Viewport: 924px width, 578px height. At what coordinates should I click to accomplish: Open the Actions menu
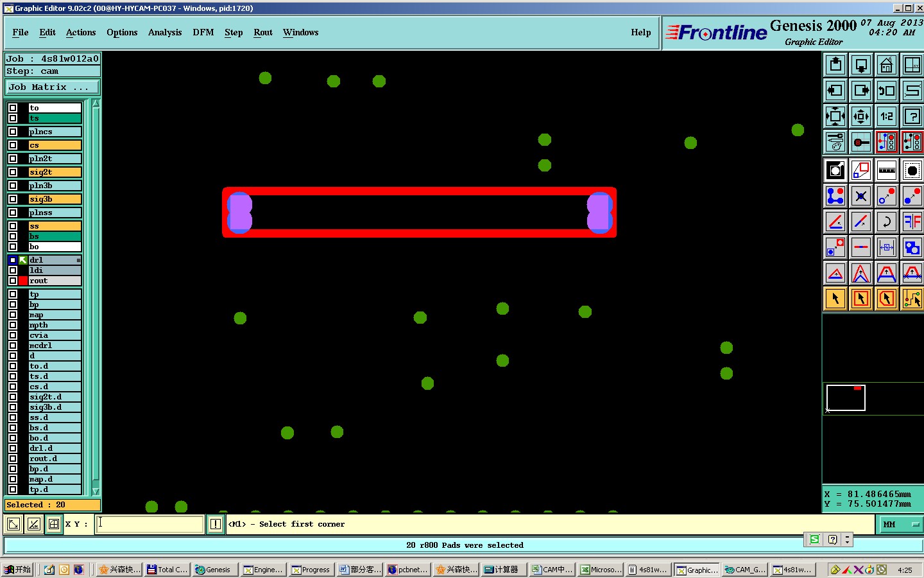click(x=81, y=33)
